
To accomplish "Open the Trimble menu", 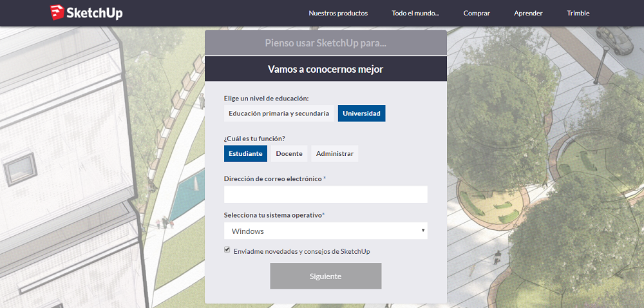I will (x=578, y=13).
